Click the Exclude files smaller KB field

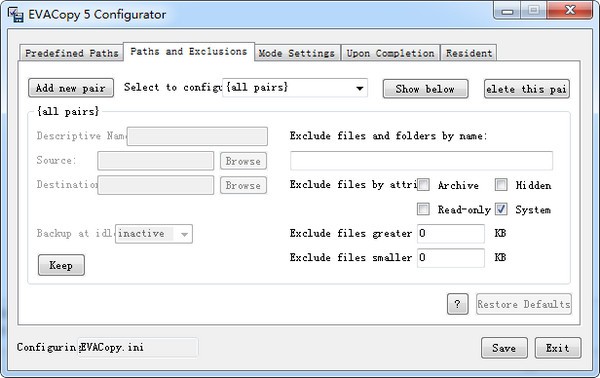[451, 257]
